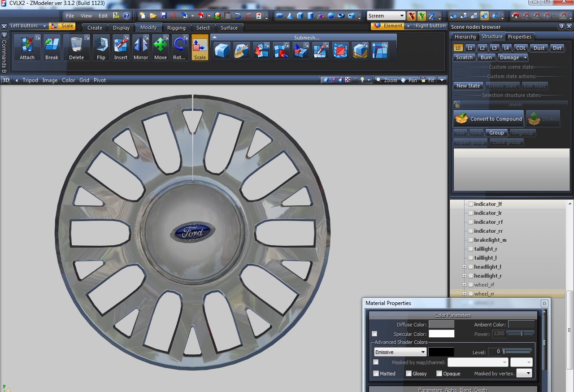Viewport: 574px width, 392px height.
Task: Switch to the Rigging tab
Action: point(176,28)
